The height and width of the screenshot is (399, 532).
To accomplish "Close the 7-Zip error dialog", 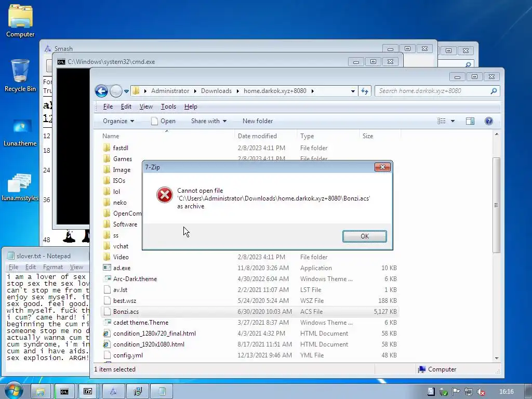I will click(x=382, y=167).
